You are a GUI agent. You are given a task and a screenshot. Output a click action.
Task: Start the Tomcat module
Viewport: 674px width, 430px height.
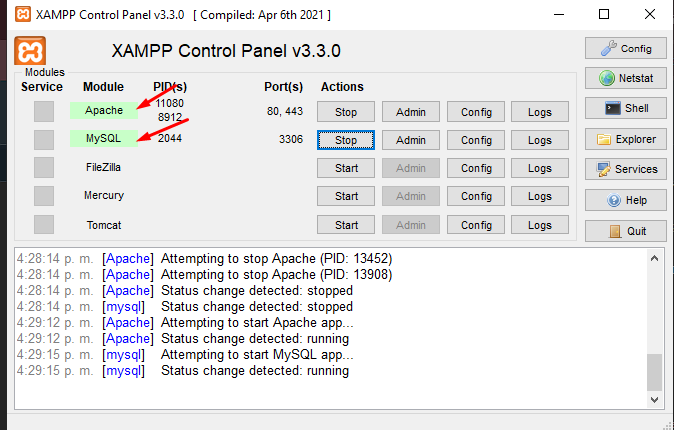(346, 225)
